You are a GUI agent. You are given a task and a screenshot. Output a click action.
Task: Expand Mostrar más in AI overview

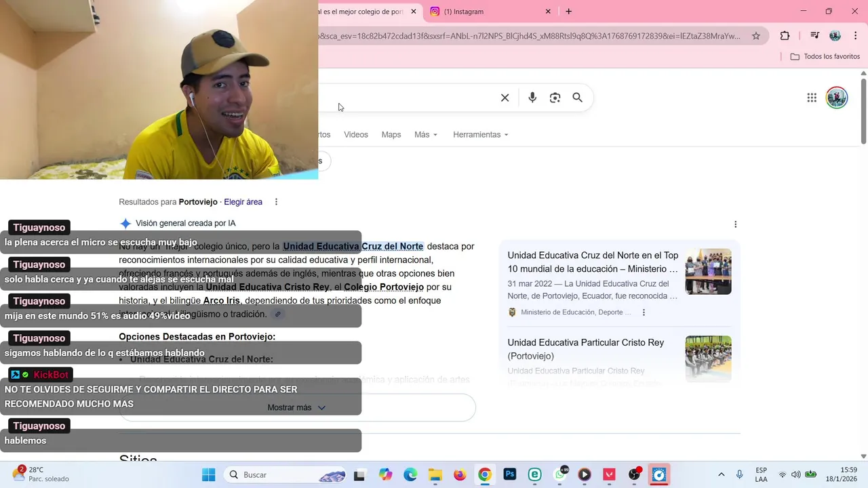[x=297, y=407]
